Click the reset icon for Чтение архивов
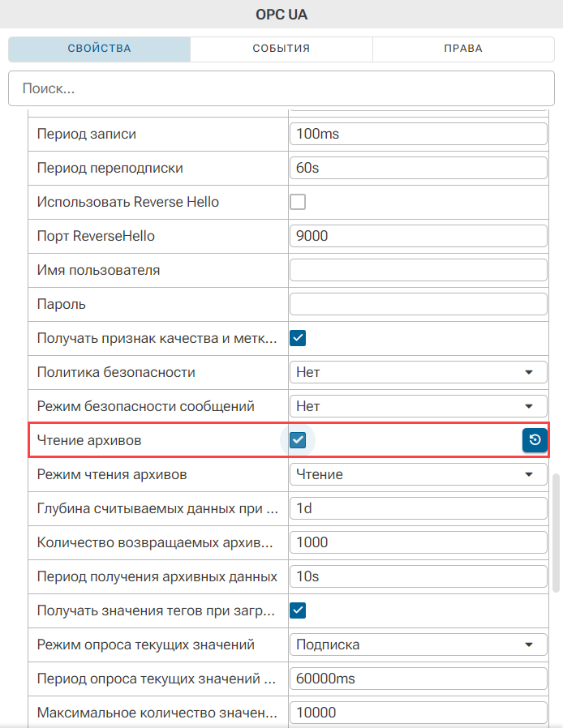Image resolution: width=563 pixels, height=728 pixels. [x=535, y=439]
